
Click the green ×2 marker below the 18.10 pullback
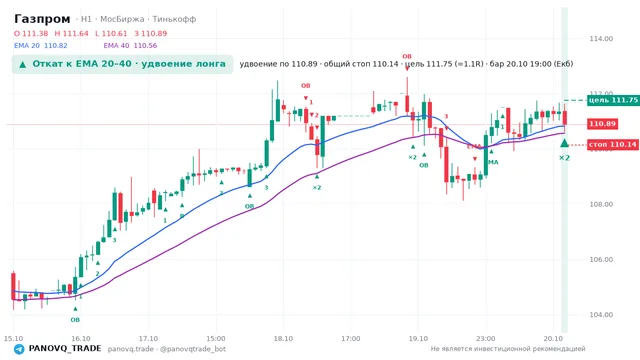(317, 188)
